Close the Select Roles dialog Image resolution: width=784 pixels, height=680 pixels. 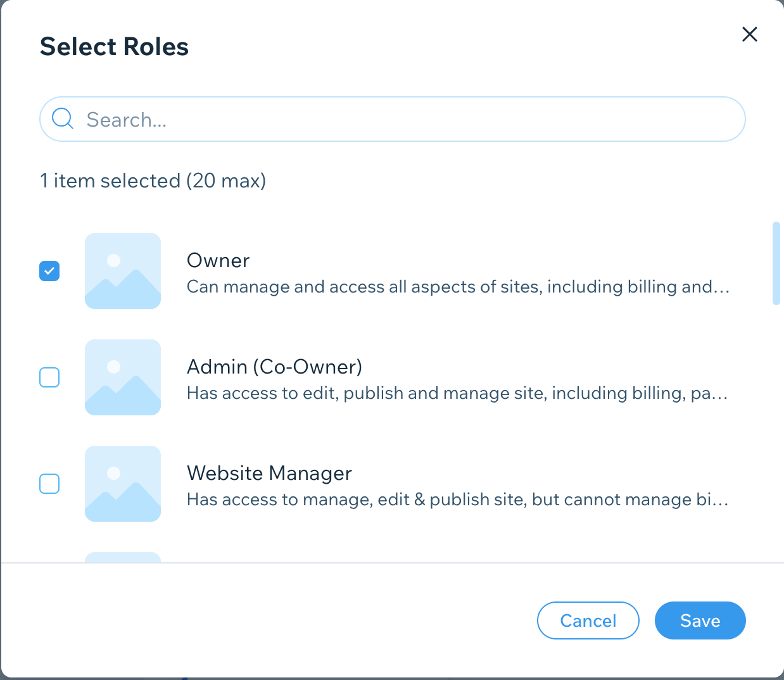750,34
